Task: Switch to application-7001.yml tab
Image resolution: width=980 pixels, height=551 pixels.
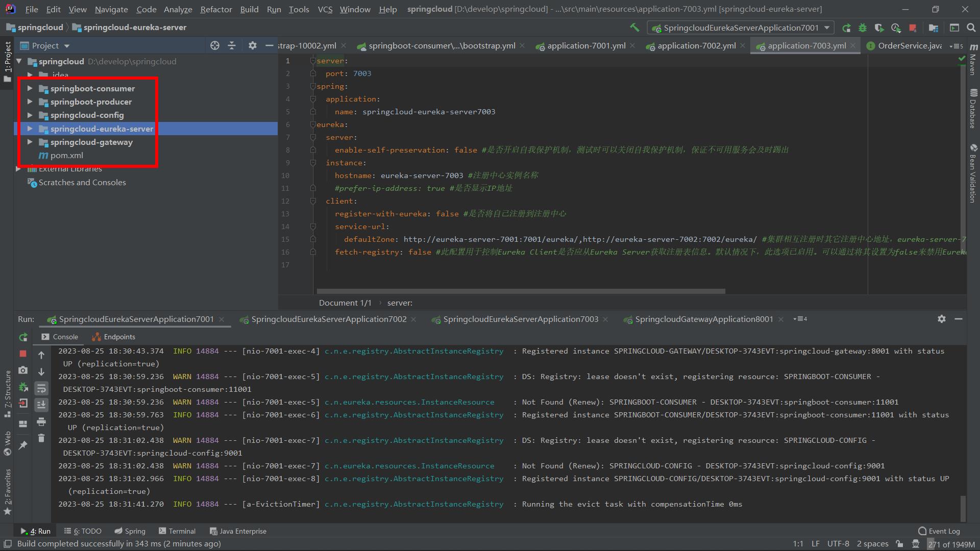Action: 586,45
